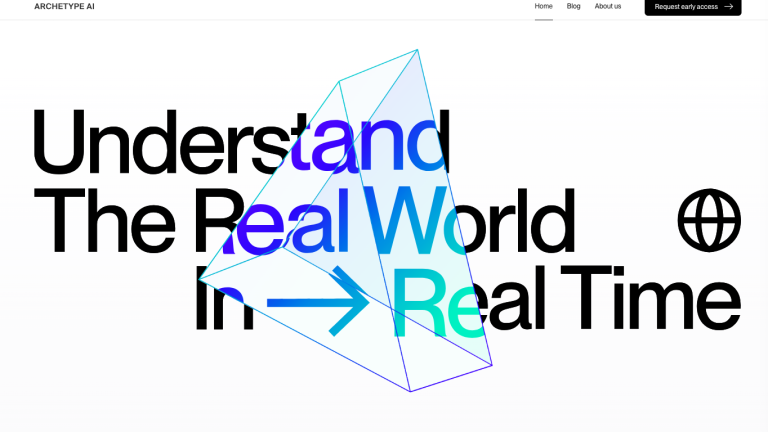
Task: Click the word "Understand" in the headline
Action: click(240, 140)
